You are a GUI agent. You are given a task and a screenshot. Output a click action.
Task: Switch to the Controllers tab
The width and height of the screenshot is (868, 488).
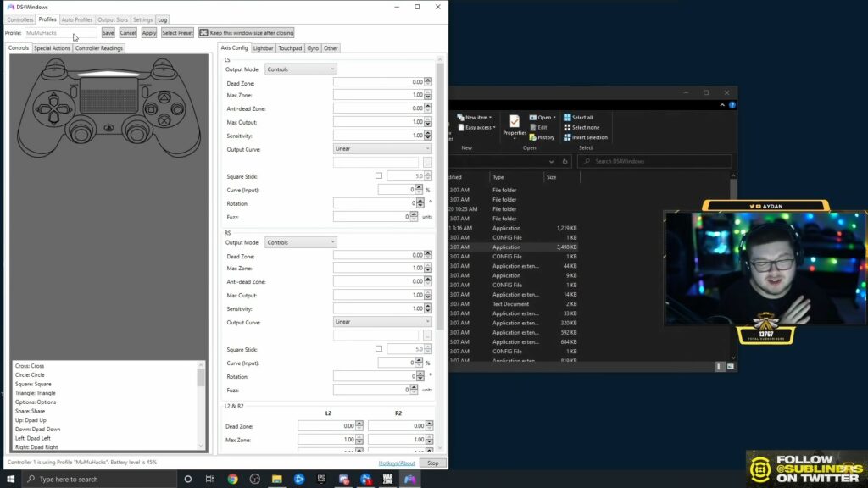point(20,20)
